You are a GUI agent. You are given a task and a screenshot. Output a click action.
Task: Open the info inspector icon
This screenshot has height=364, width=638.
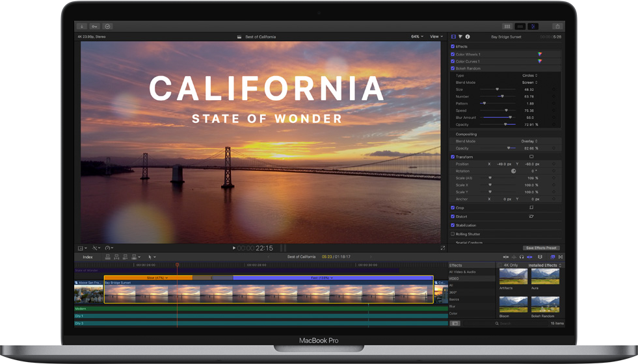click(x=468, y=36)
